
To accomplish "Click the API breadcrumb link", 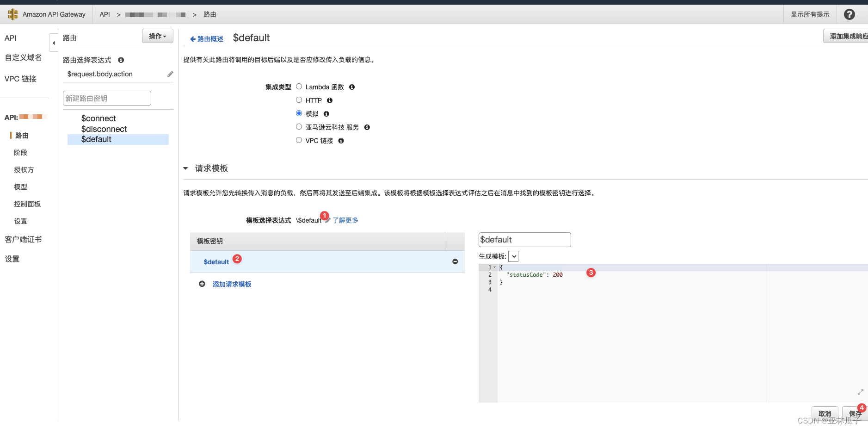I will coord(105,14).
